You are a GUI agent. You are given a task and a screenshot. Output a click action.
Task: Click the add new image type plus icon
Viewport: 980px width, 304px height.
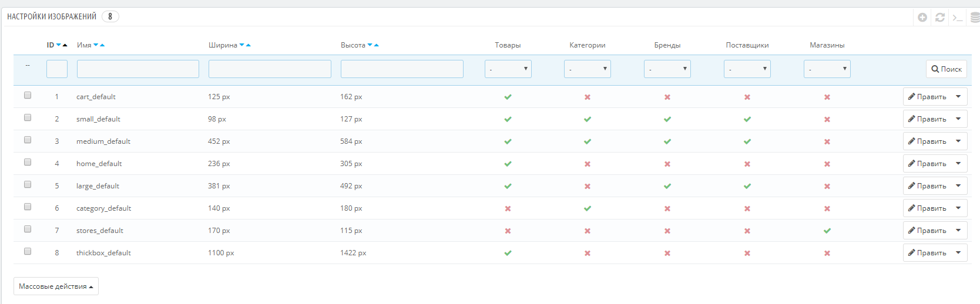tap(922, 18)
